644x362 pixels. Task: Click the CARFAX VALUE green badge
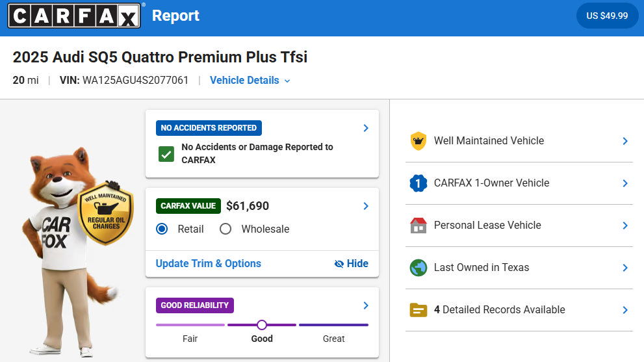pyautogui.click(x=188, y=206)
